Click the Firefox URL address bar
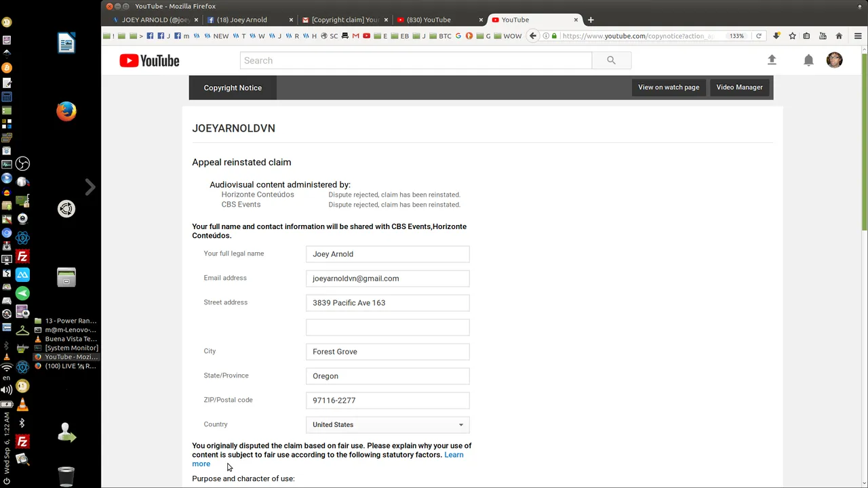Viewport: 868px width, 488px height. pos(637,36)
